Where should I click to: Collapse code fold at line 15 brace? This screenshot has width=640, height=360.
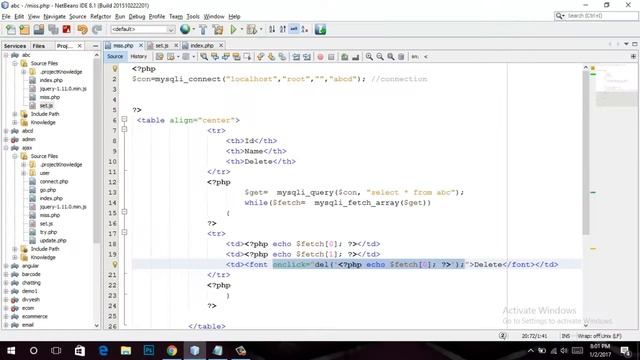124,212
